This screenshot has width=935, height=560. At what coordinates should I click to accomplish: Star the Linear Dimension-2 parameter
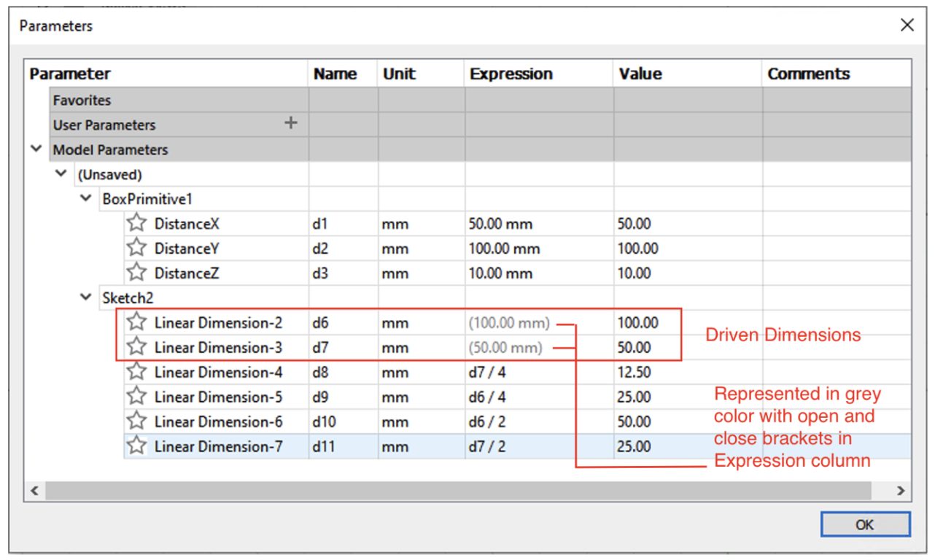pyautogui.click(x=136, y=323)
